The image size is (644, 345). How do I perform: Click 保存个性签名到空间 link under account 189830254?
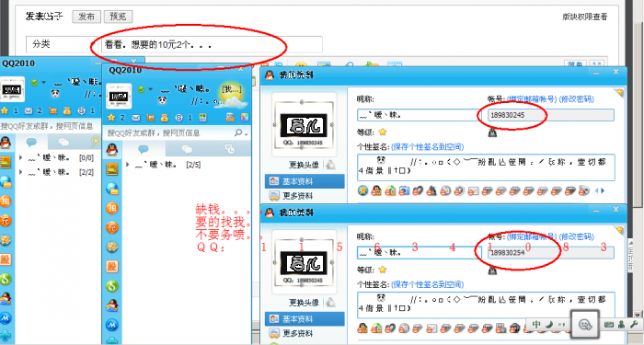coord(427,284)
